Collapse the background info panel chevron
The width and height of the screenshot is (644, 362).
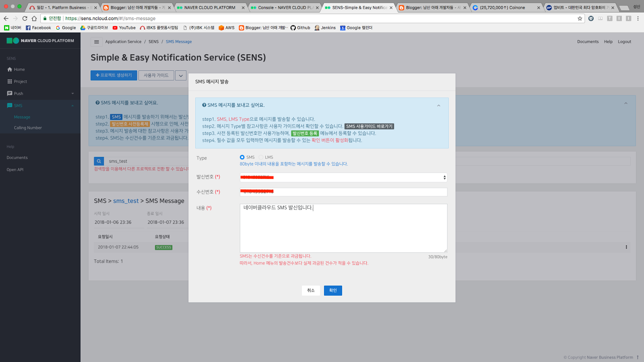click(x=626, y=103)
